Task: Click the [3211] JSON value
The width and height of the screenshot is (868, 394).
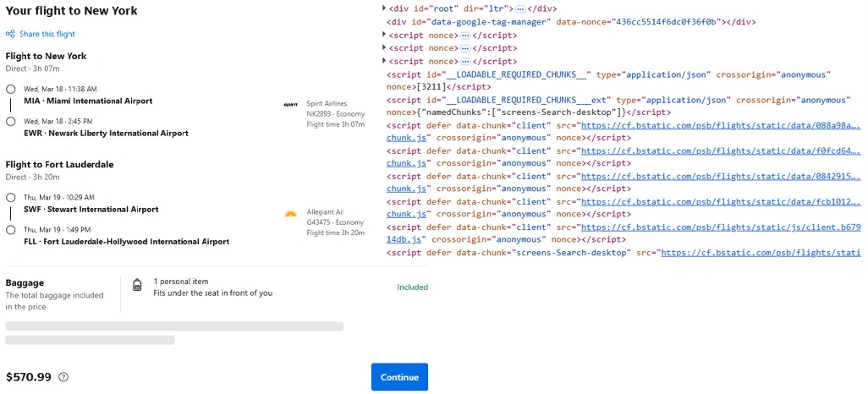Action: (433, 87)
